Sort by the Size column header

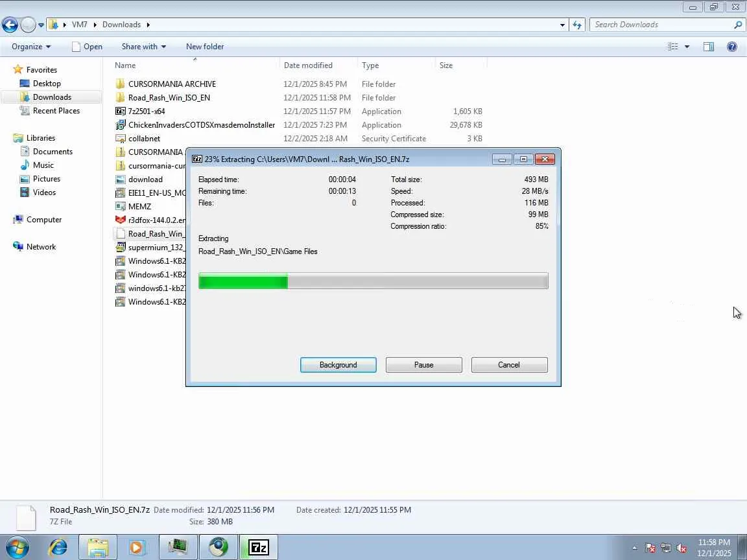coord(446,65)
